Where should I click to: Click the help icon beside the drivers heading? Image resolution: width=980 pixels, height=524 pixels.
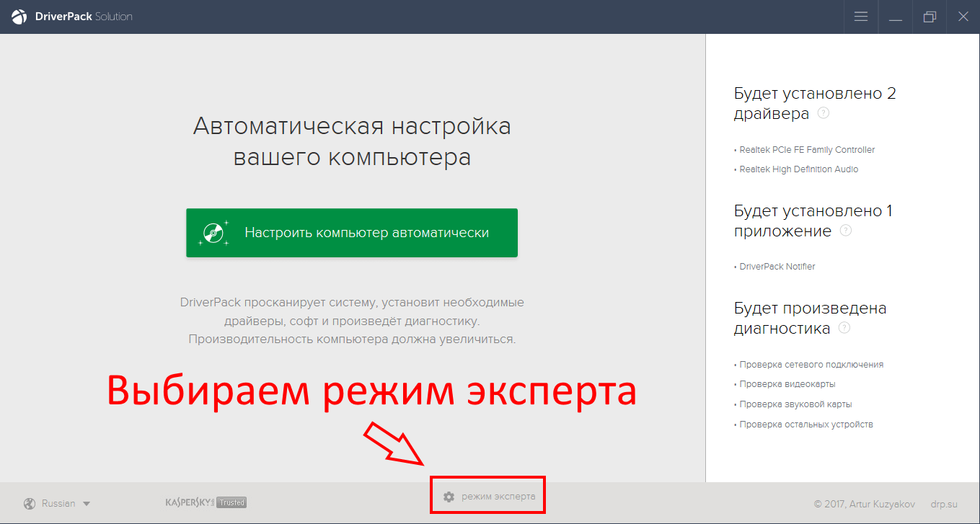pyautogui.click(x=824, y=113)
